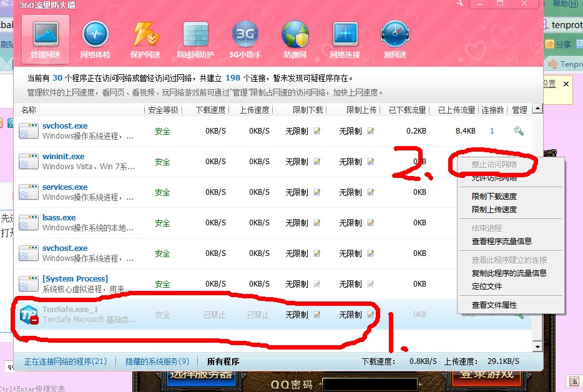Click QQ密码 input field in game window
The width and height of the screenshot is (583, 392).
(371, 385)
